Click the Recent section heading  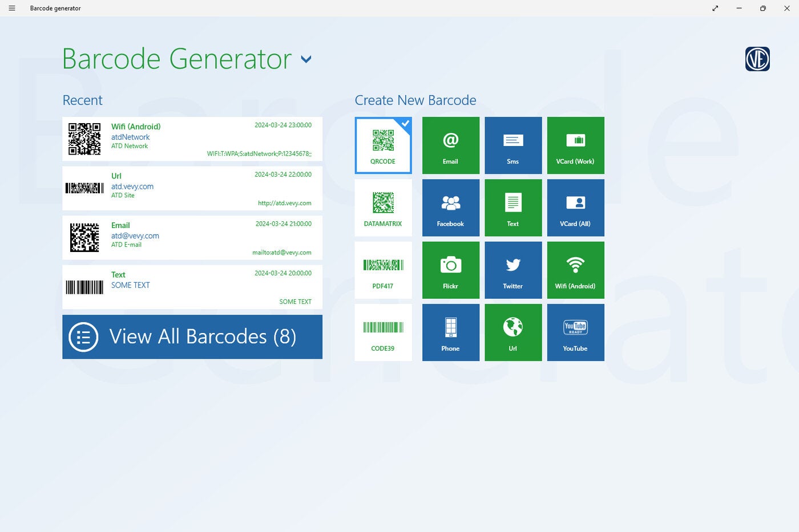[82, 100]
